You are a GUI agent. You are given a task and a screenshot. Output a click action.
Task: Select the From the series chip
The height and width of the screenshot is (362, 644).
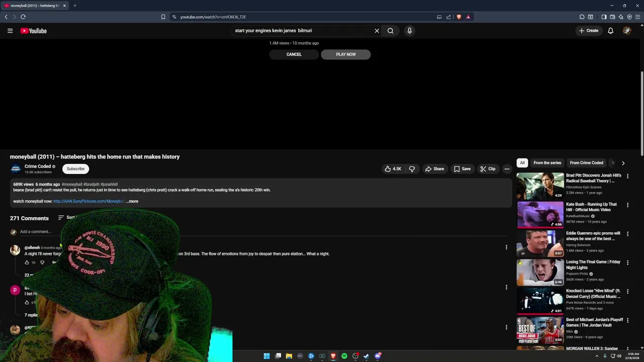coord(547,163)
